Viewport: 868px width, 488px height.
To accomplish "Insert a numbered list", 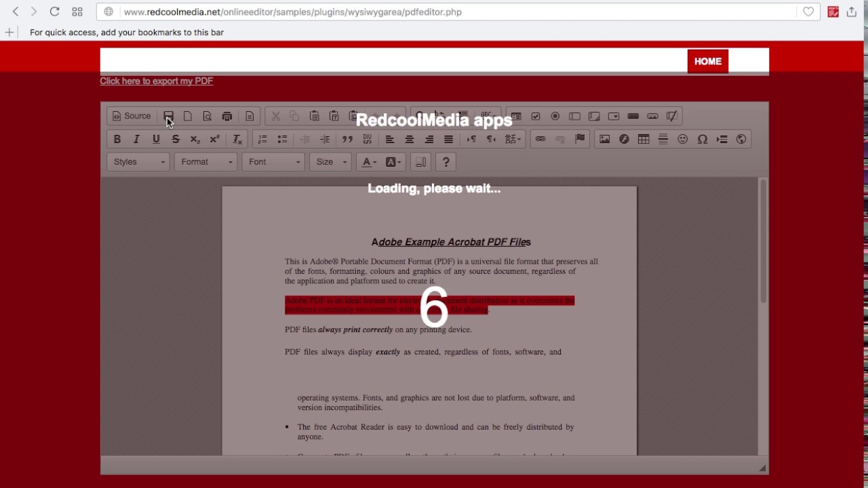I will (262, 139).
